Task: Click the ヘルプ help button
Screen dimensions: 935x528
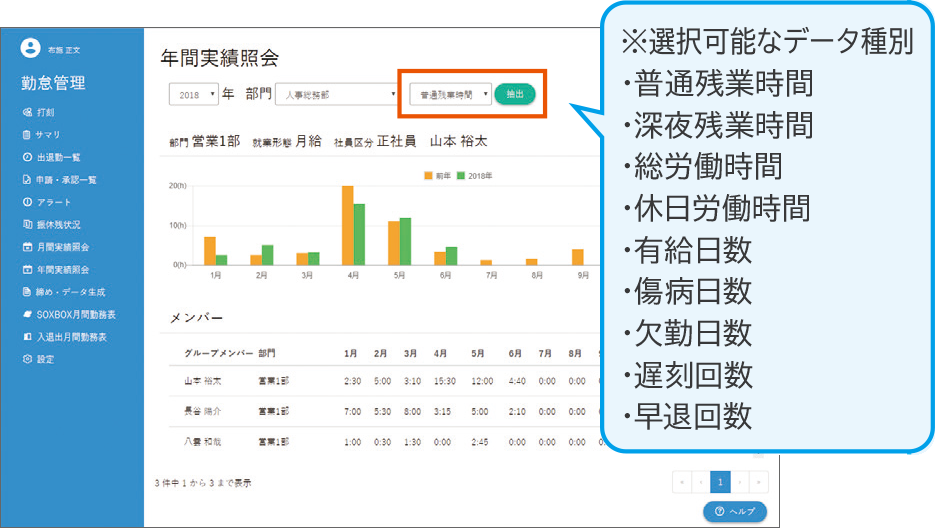Action: [x=734, y=511]
